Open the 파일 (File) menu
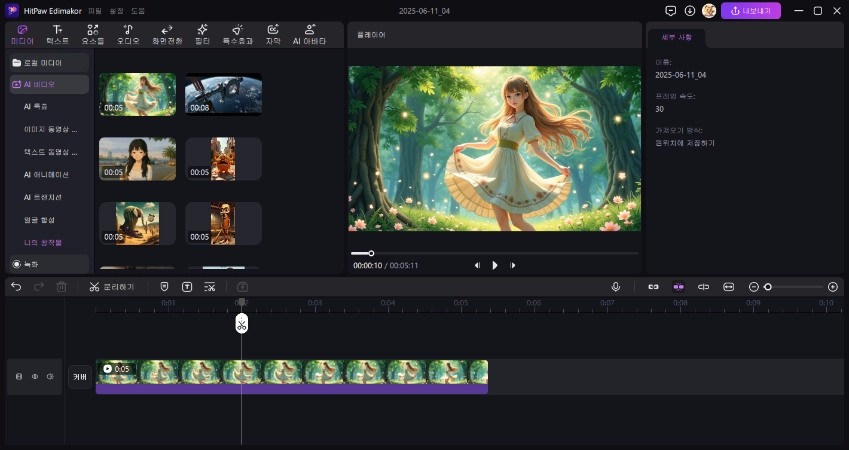This screenshot has height=450, width=849. (95, 11)
